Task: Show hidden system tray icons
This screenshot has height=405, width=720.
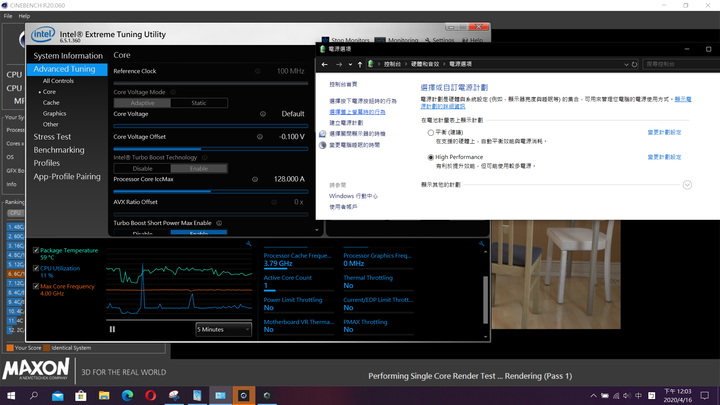Action: (x=593, y=395)
